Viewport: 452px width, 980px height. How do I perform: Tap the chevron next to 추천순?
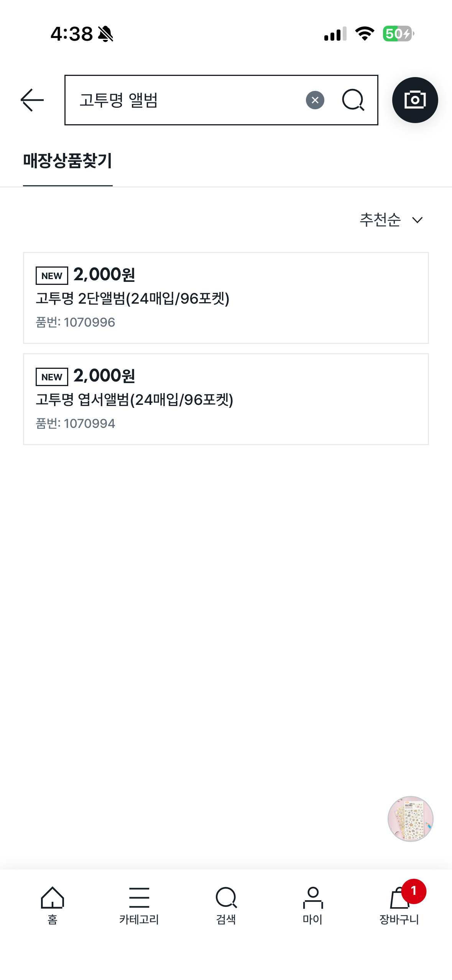coord(417,220)
